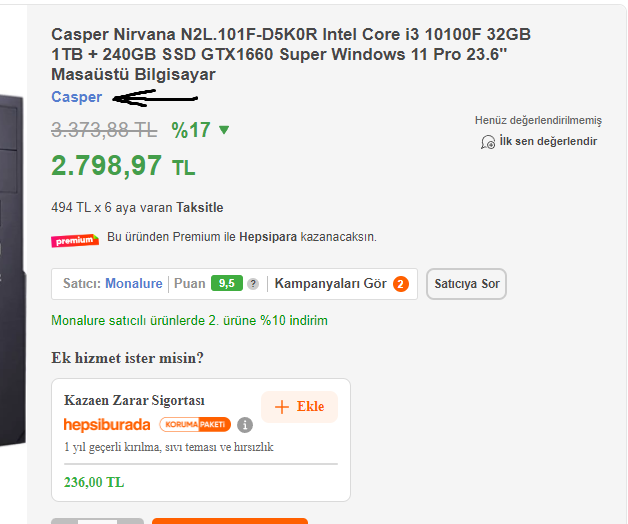Click the pink premium badge
628x524 pixels.
click(75, 240)
